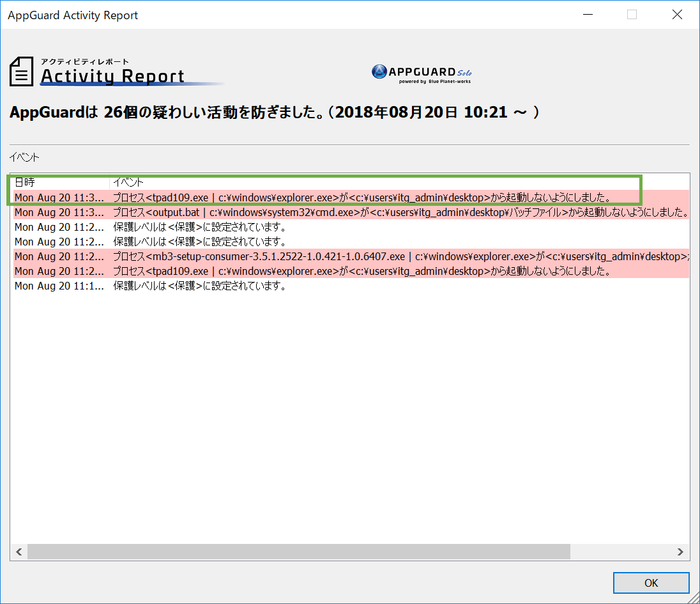Image resolution: width=700 pixels, height=604 pixels.
Task: Click the AppGuard Solo logo
Action: (x=422, y=72)
